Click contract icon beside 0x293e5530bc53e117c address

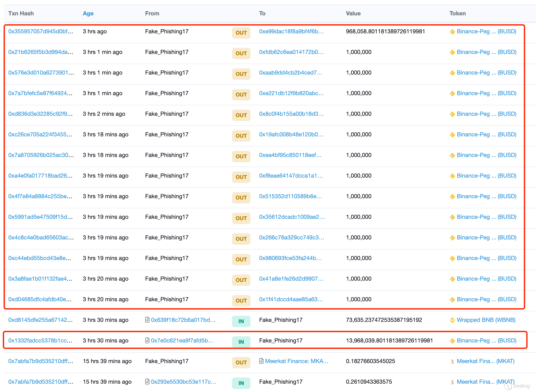tap(147, 382)
